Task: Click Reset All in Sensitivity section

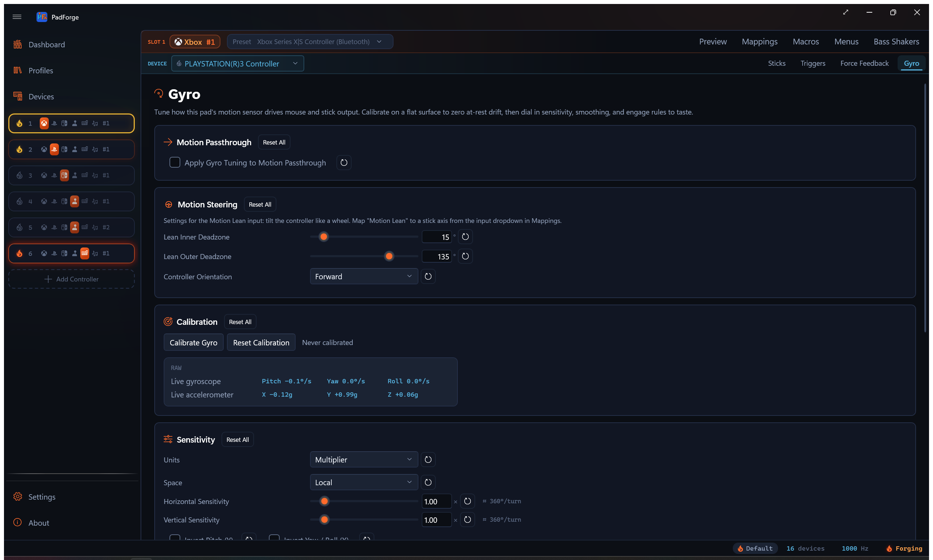Action: (238, 440)
